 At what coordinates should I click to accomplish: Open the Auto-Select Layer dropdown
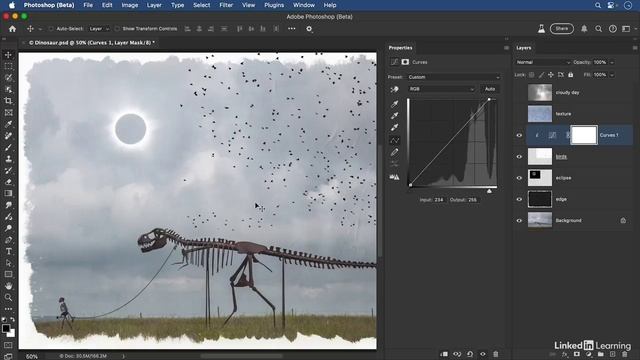[99, 29]
